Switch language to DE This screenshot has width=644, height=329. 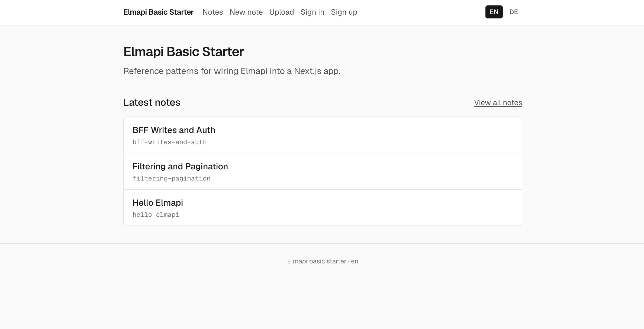point(513,12)
